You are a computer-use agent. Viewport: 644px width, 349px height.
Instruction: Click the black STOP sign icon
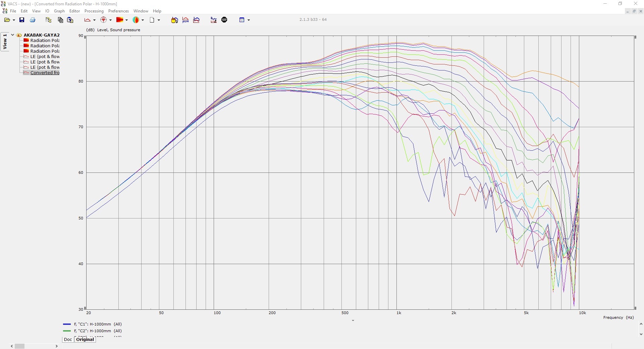224,20
